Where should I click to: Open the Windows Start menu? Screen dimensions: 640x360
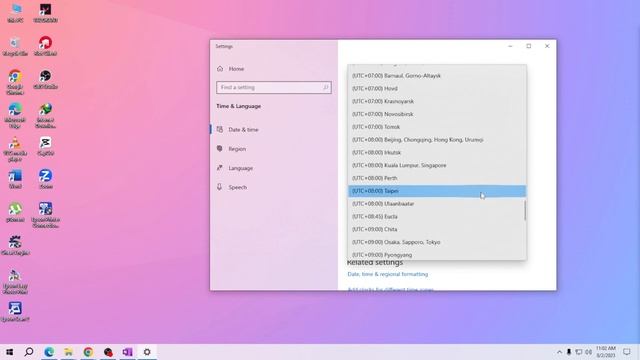point(9,352)
